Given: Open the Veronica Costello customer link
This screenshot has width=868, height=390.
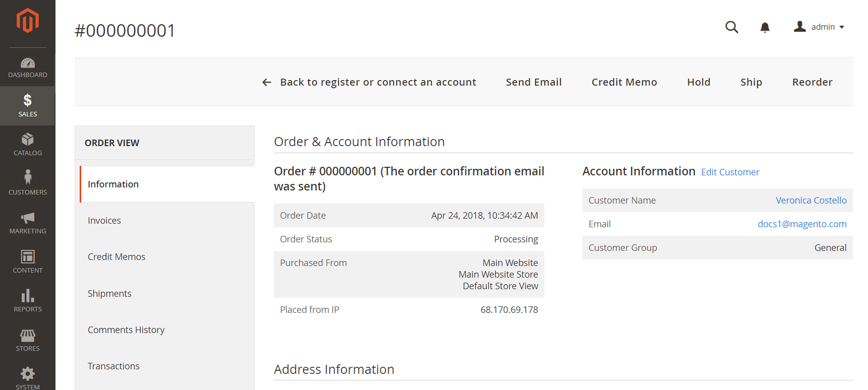Looking at the screenshot, I should 811,201.
